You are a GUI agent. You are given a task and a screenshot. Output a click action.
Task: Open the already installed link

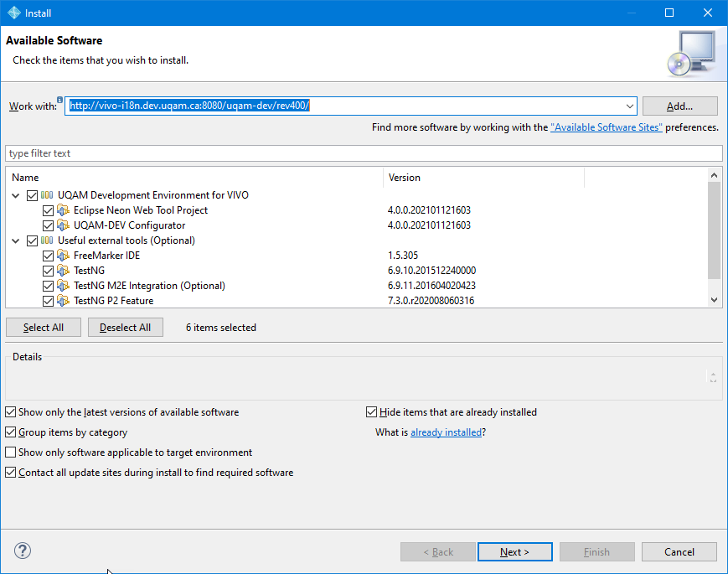(x=447, y=432)
